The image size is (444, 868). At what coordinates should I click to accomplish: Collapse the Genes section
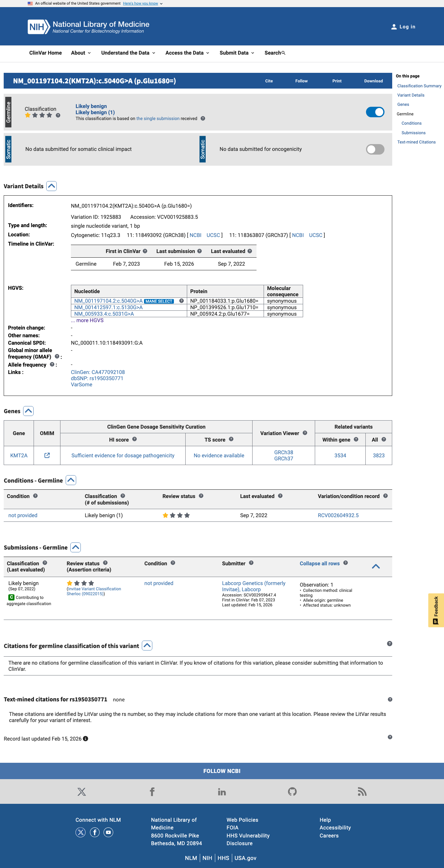pyautogui.click(x=28, y=411)
